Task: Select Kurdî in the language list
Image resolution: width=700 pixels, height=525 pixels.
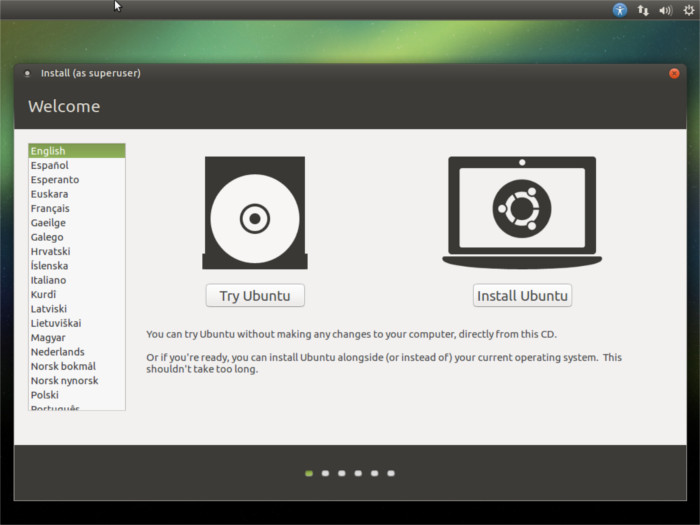Action: pos(77,294)
